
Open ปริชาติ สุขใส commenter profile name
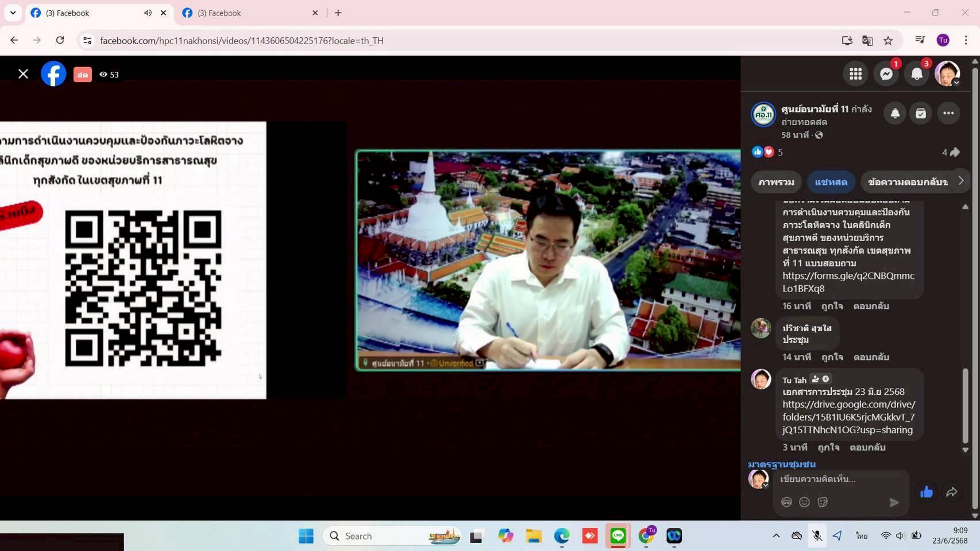pos(807,328)
